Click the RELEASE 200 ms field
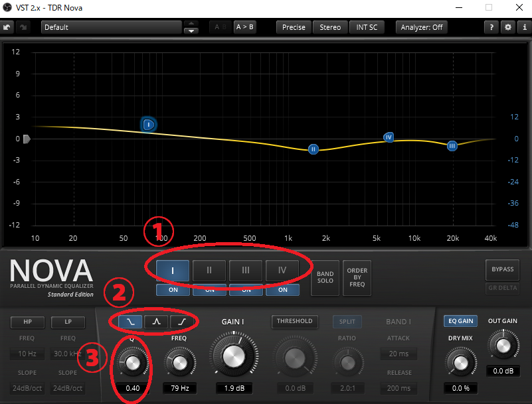 click(399, 388)
